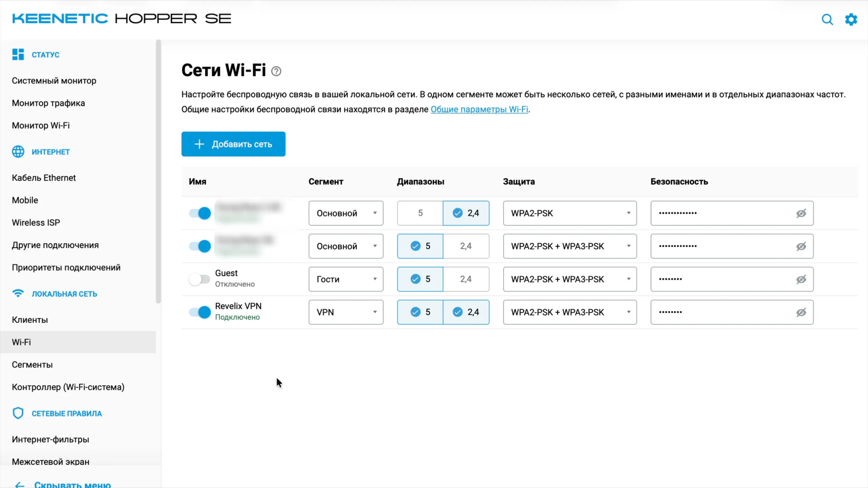
Task: Reveal password in second Основной network row
Action: (x=801, y=246)
